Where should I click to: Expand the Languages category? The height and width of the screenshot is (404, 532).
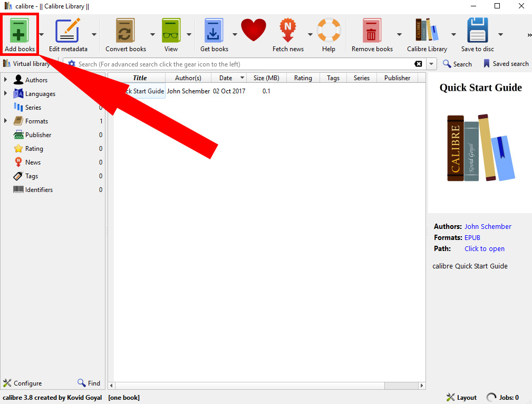pos(5,93)
